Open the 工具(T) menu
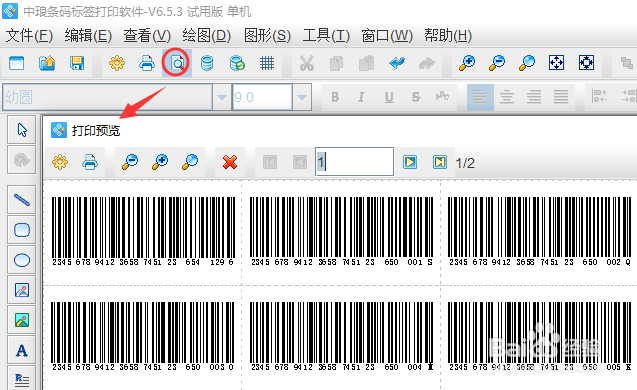Screen dimensions: 637x390 click(326, 36)
